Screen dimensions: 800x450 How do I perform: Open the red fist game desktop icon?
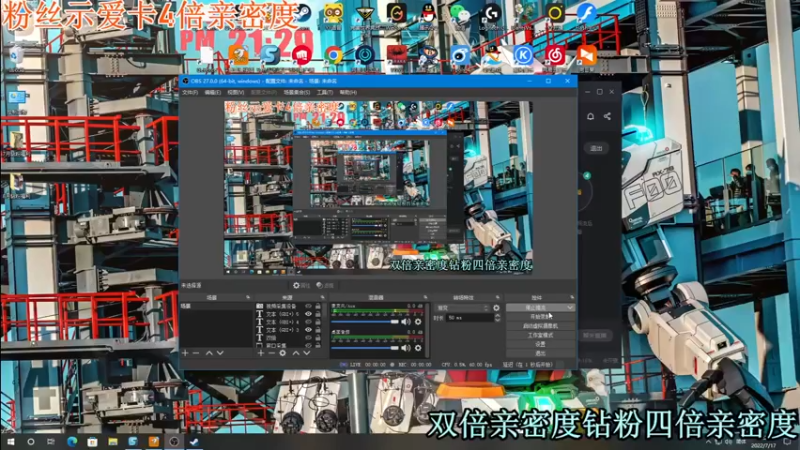tap(302, 55)
